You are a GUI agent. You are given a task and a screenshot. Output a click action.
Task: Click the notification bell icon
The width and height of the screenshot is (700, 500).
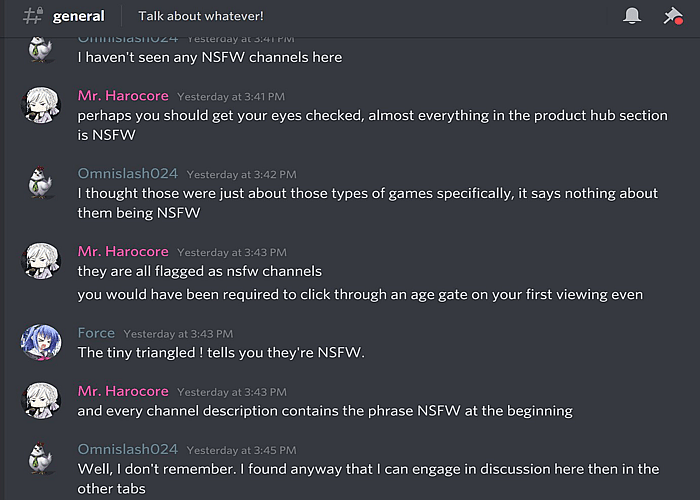click(632, 16)
